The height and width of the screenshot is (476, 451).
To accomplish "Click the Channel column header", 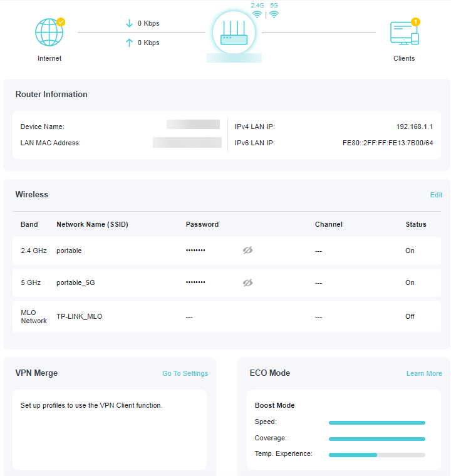I will click(329, 224).
